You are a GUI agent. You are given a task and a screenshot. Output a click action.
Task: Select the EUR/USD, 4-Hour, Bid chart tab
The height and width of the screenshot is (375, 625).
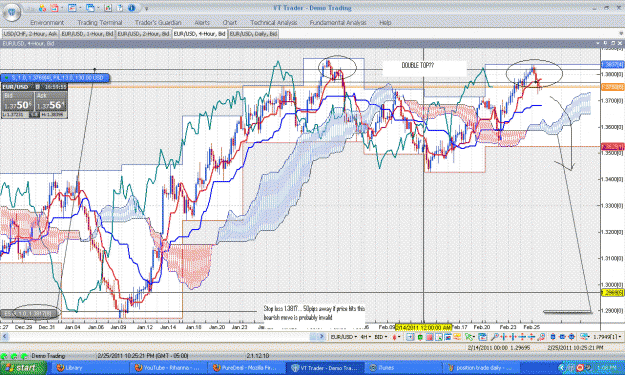200,34
